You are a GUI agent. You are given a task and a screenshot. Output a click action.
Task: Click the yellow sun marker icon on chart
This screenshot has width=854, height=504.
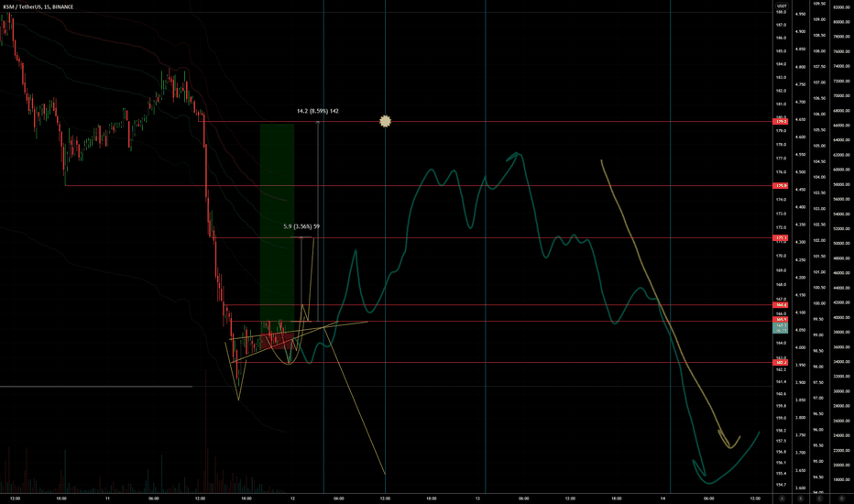click(x=385, y=121)
